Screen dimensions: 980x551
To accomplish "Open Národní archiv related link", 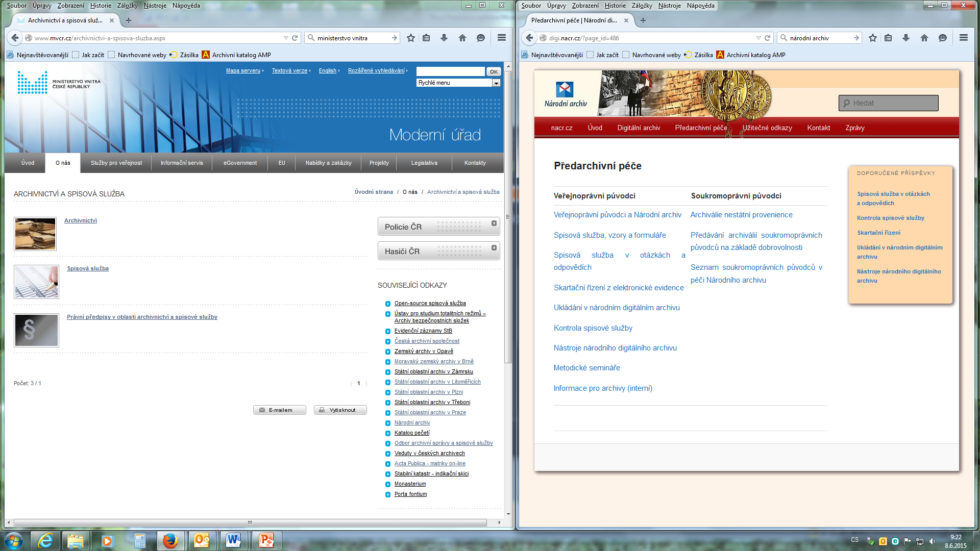I will [412, 422].
